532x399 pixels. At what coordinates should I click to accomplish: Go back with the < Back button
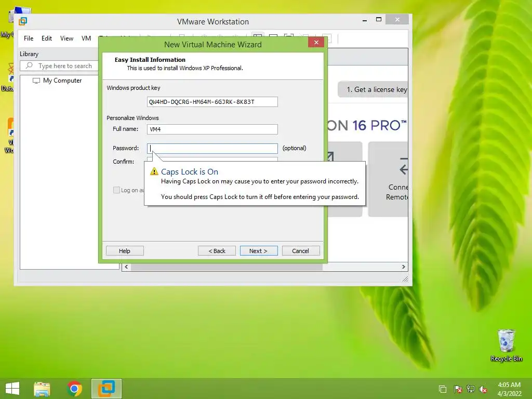point(217,251)
